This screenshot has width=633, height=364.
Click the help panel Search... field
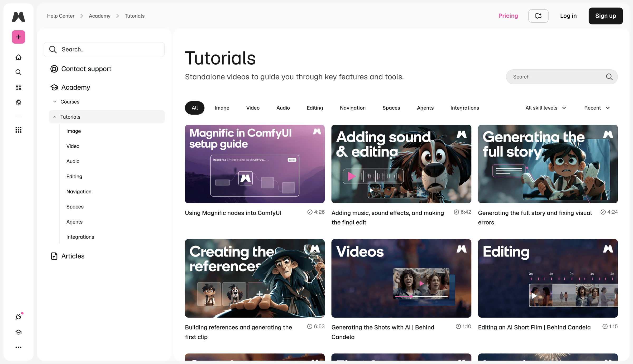coord(104,50)
